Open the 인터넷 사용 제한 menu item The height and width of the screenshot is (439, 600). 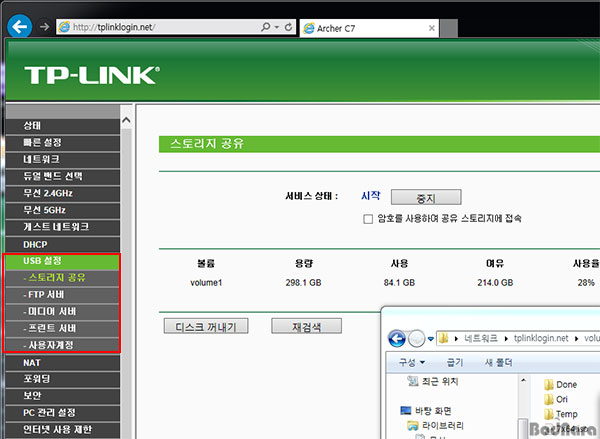(x=63, y=430)
